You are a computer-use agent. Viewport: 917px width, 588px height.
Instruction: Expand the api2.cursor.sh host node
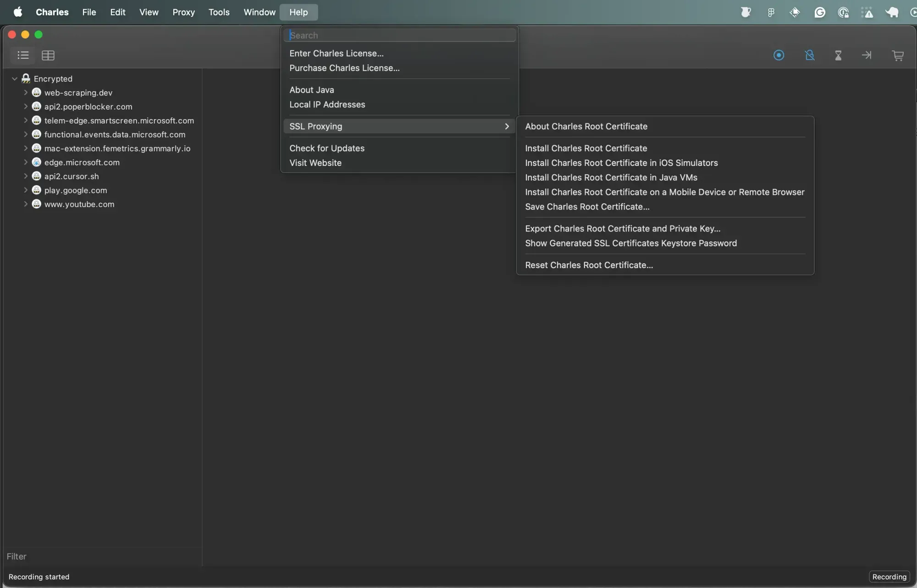(26, 176)
